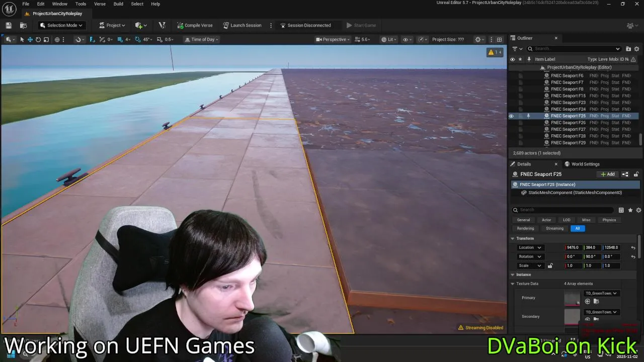
Task: Toggle the Scale lock ratio icon
Action: coord(550,265)
